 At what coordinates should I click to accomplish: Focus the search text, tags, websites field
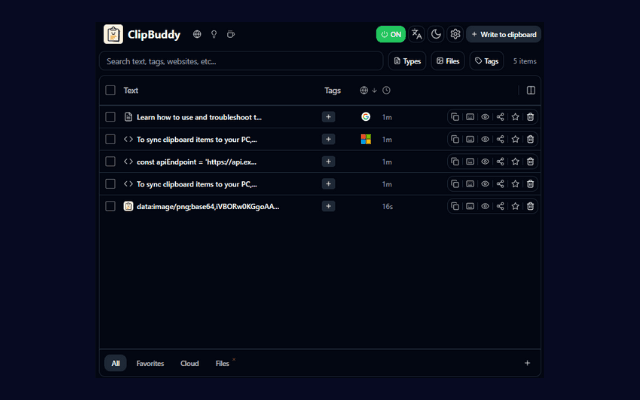[241, 61]
